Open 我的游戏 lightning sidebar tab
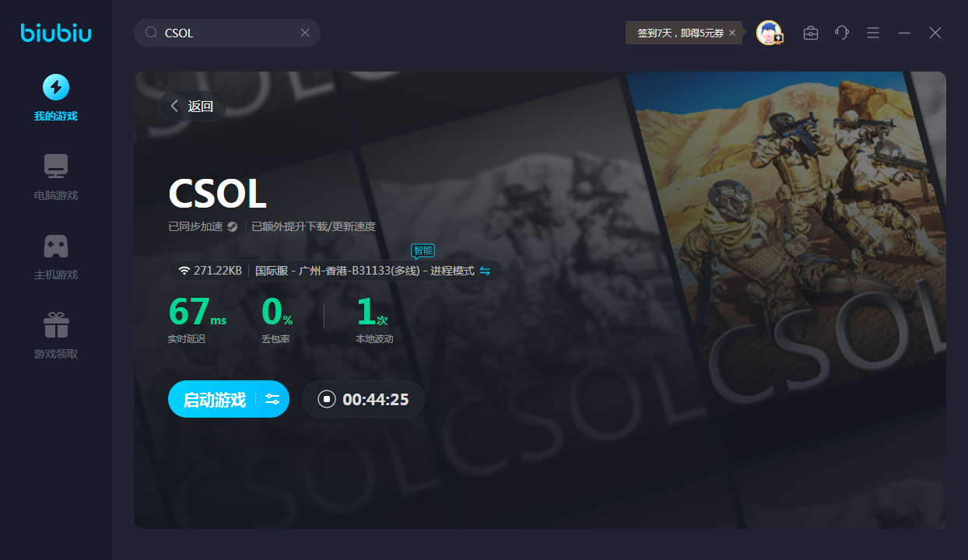The height and width of the screenshot is (560, 968). (56, 97)
